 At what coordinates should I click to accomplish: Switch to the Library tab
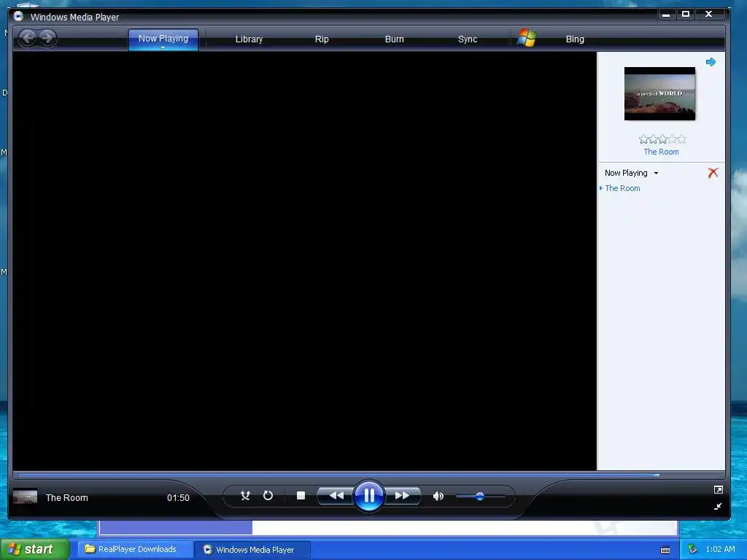click(249, 39)
